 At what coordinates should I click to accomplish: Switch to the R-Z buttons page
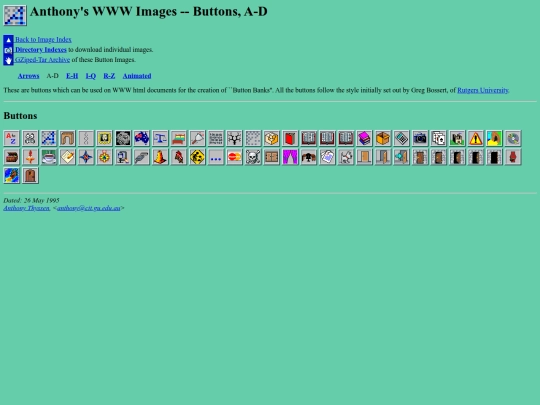109,76
